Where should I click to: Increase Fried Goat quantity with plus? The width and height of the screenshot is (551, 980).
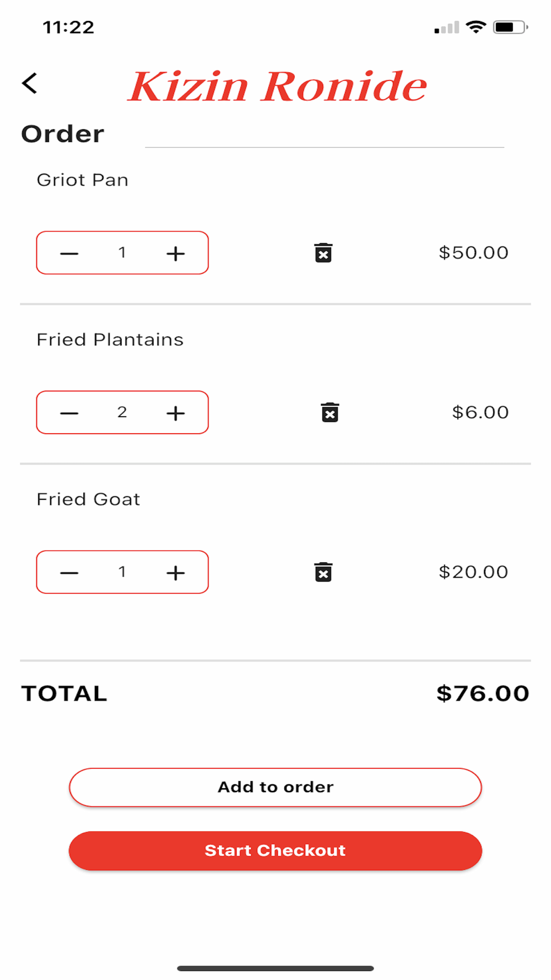tap(176, 573)
